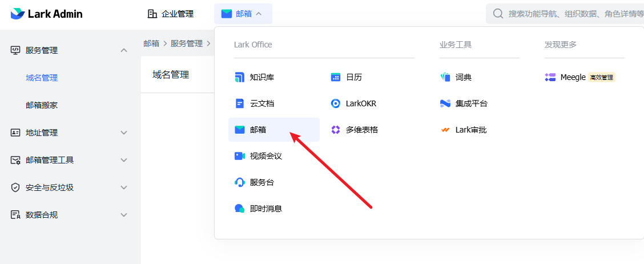
Task: Expand the 邮箱管理工具 chevron
Action: [x=124, y=160]
